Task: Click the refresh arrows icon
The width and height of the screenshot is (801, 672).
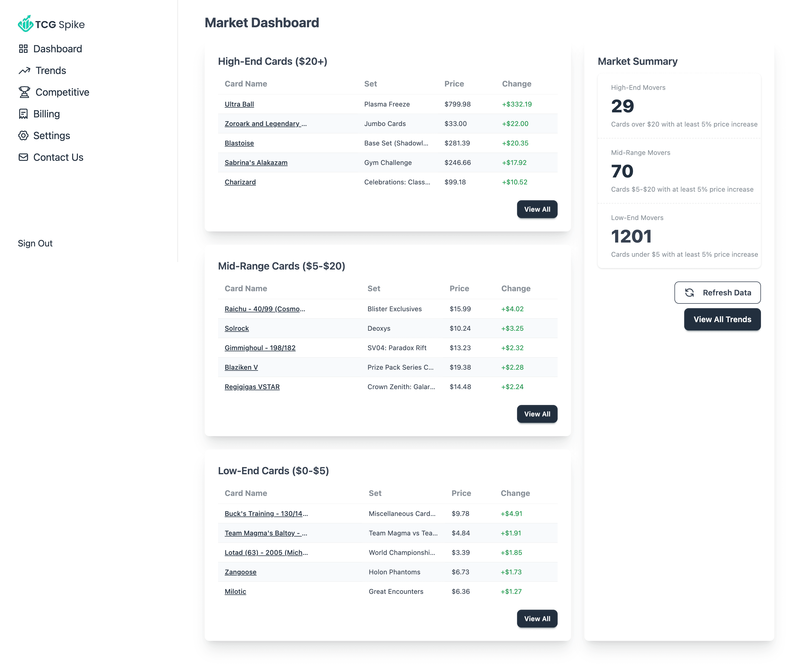Action: coord(689,293)
